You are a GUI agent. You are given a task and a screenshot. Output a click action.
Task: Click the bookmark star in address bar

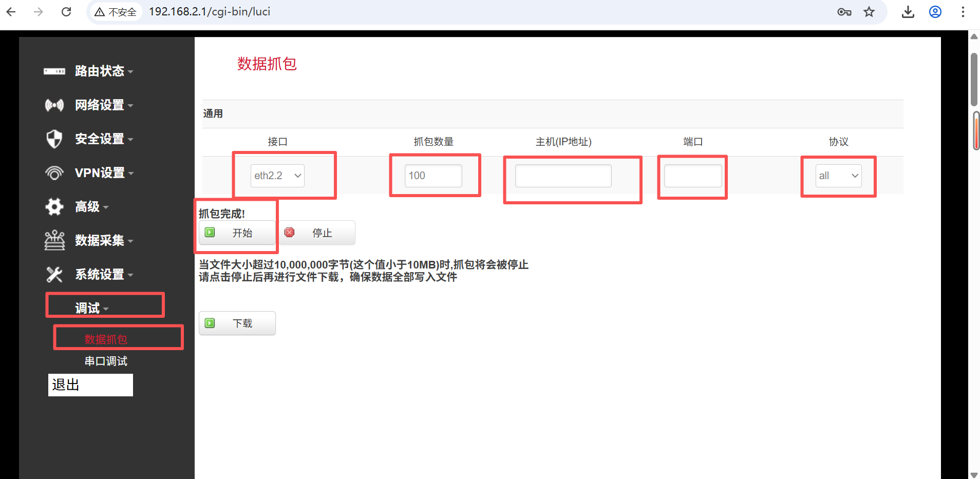pyautogui.click(x=869, y=11)
